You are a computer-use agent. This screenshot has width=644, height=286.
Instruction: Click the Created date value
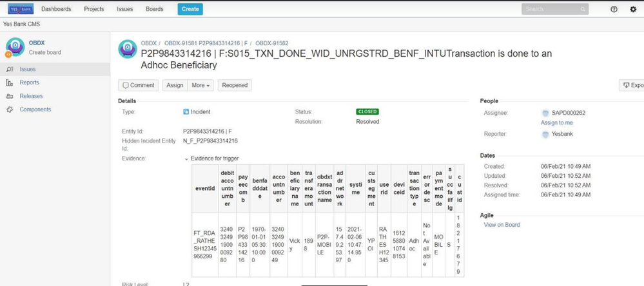click(x=565, y=167)
